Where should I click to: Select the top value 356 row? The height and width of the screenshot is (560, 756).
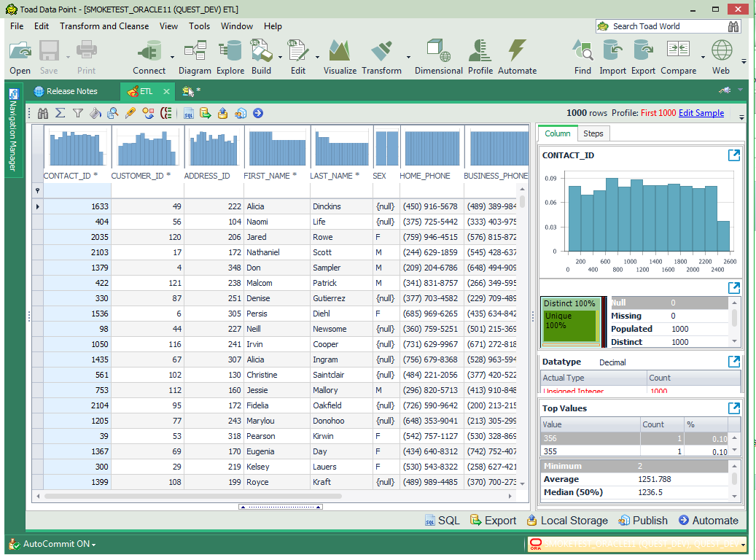634,438
